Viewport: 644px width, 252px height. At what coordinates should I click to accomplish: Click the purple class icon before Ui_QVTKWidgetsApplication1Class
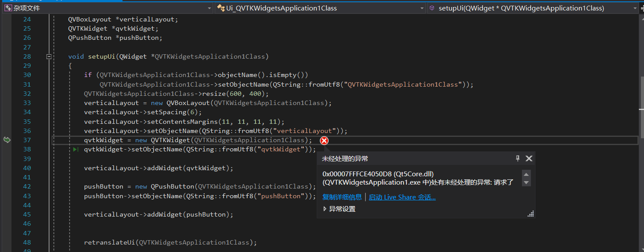coord(220,7)
